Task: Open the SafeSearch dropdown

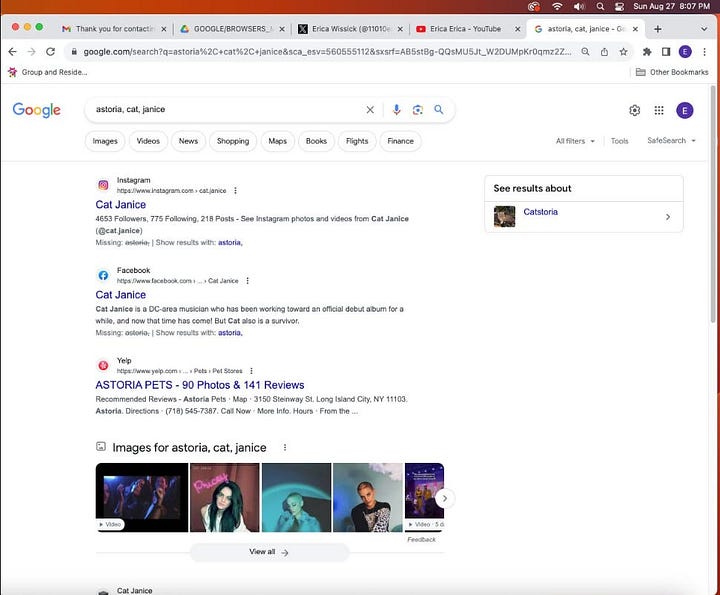Action: (671, 140)
